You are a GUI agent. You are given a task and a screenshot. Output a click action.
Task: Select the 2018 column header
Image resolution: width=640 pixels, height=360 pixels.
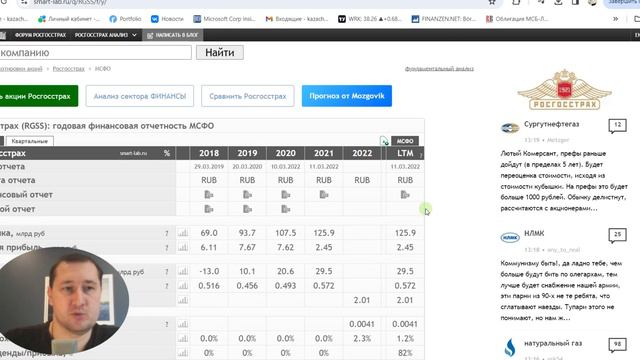[x=209, y=153]
